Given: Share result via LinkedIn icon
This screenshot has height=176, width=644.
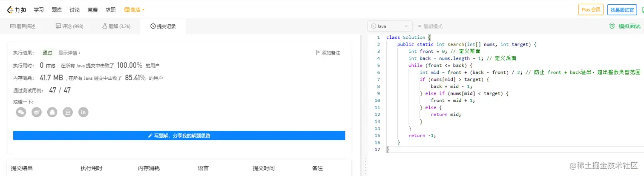Looking at the screenshot, I should [x=83, y=112].
